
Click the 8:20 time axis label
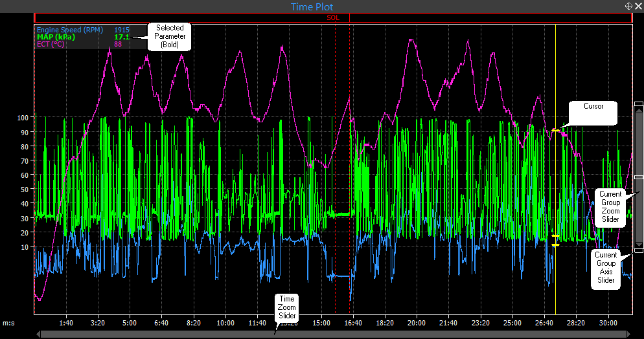pos(194,323)
